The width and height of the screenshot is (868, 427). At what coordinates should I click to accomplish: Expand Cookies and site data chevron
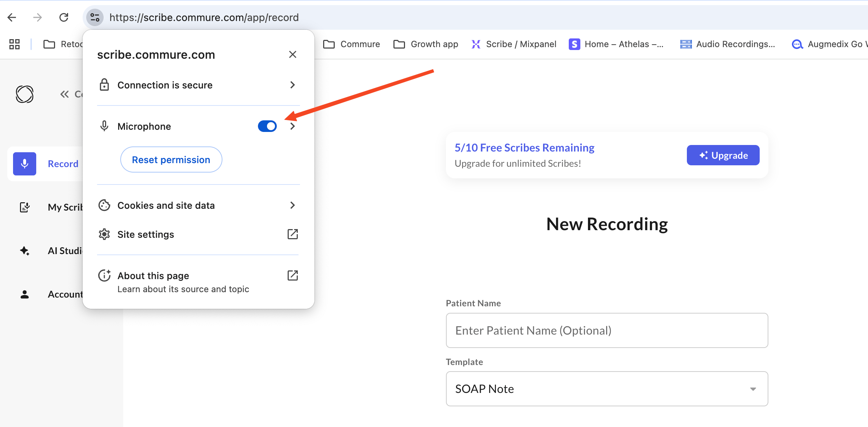293,205
